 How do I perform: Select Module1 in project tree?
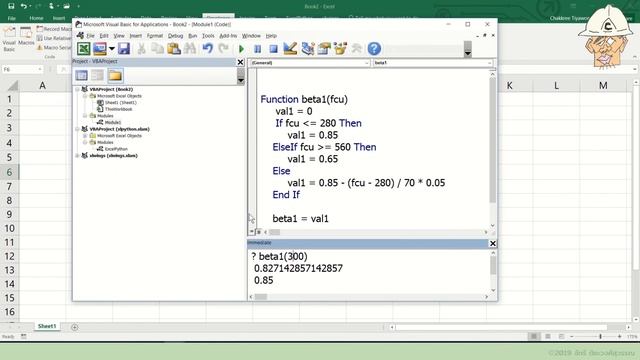click(113, 122)
